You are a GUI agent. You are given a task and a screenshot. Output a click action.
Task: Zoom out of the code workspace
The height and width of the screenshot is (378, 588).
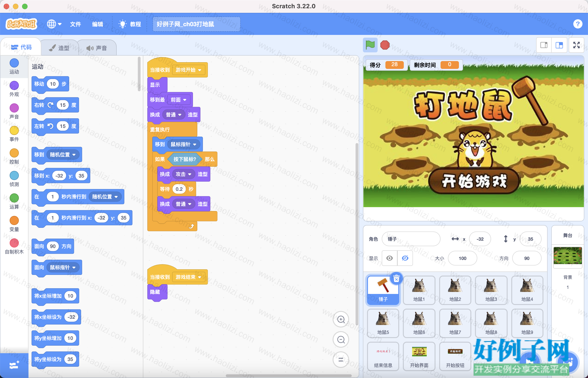[341, 339]
